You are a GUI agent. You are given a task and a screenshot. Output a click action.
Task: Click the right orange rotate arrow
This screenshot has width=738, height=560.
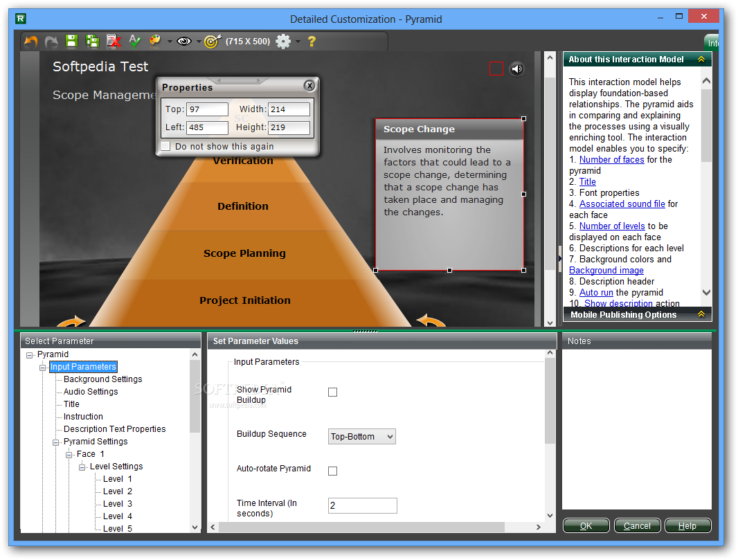click(431, 320)
